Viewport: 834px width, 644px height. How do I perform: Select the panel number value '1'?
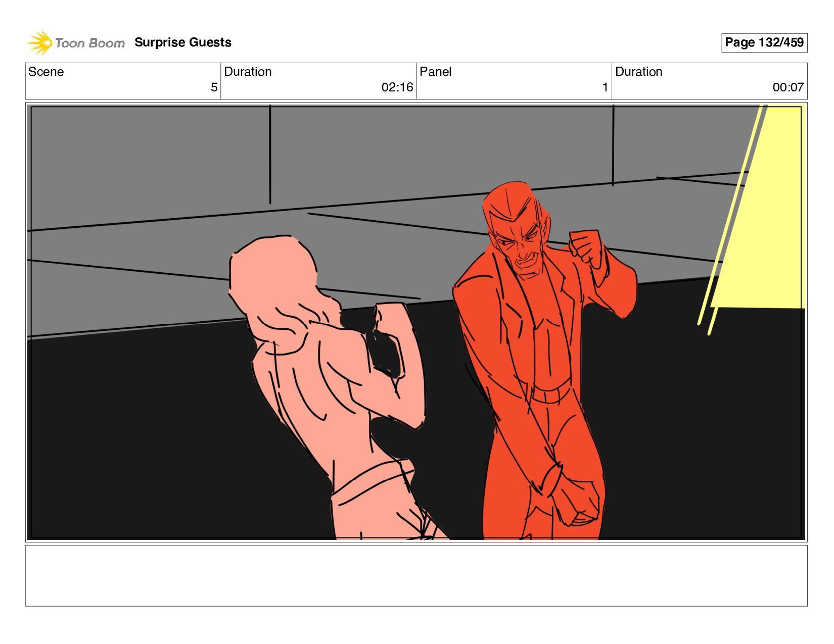click(x=605, y=87)
